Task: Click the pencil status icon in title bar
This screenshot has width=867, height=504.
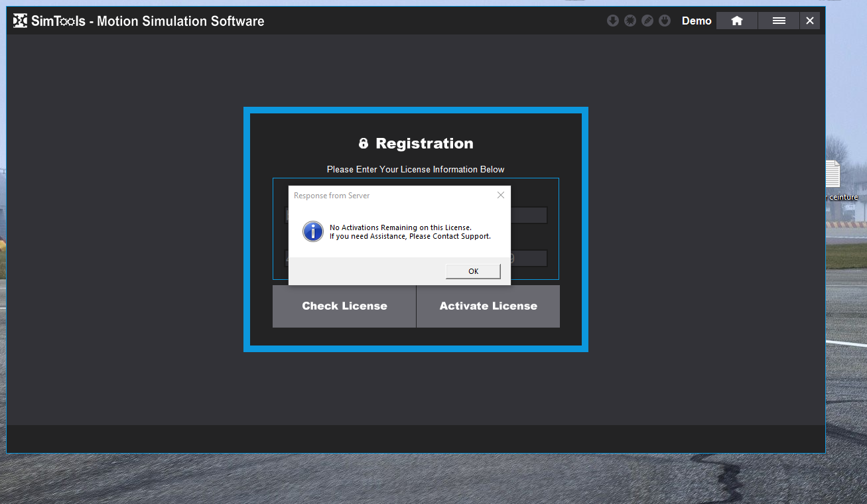Action: [647, 21]
